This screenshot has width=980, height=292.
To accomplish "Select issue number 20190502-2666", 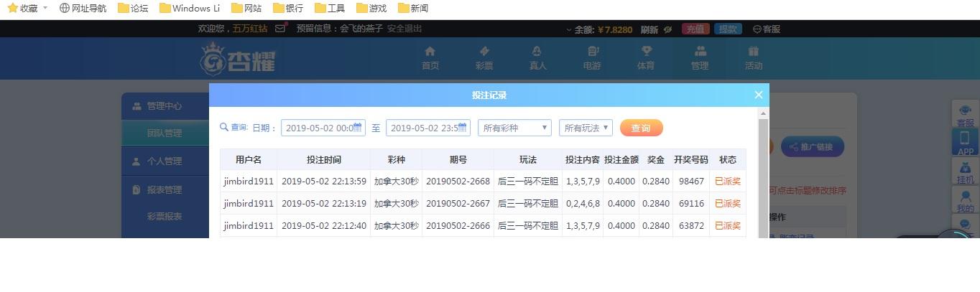I will tap(458, 225).
